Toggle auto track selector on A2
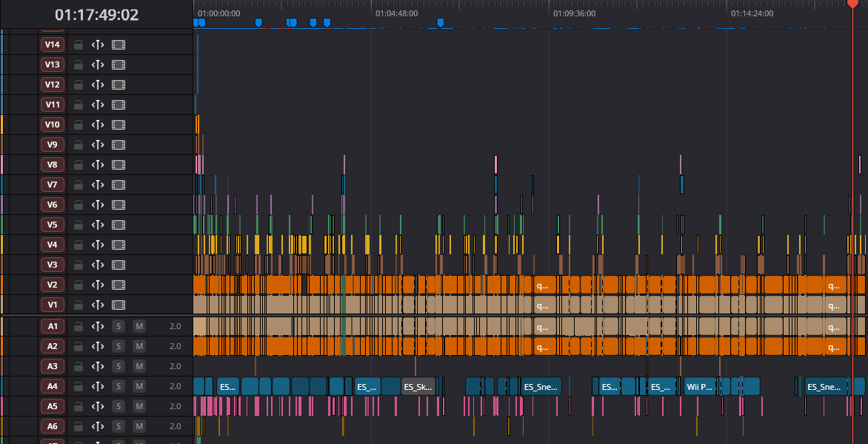868x444 pixels. pos(98,346)
